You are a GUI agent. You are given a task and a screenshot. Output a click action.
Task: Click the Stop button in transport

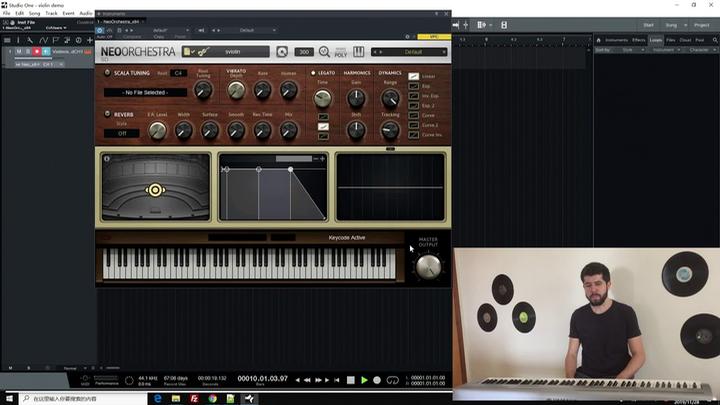pyautogui.click(x=351, y=380)
